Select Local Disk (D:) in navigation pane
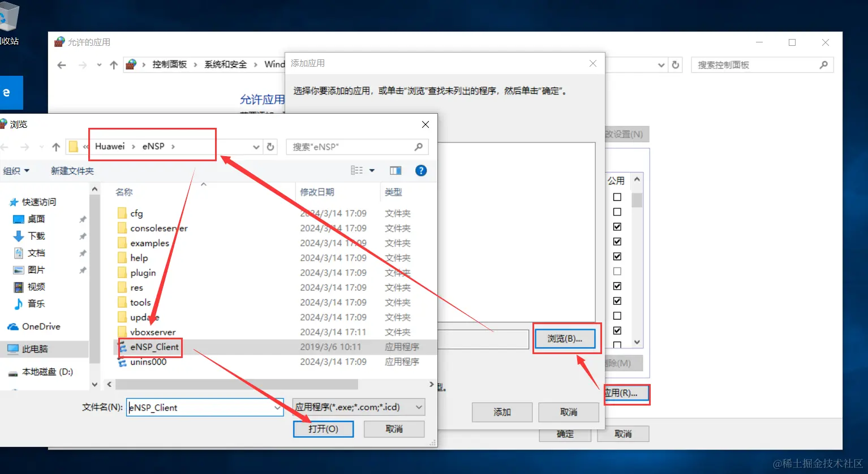 click(x=48, y=372)
